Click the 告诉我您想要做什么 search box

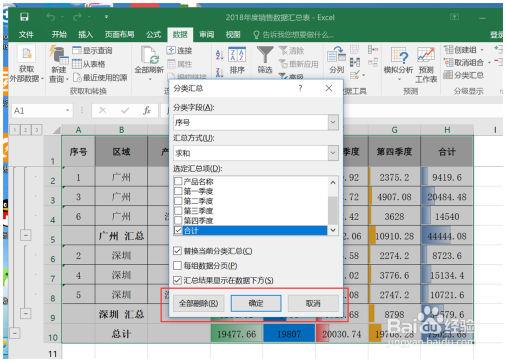(x=293, y=35)
